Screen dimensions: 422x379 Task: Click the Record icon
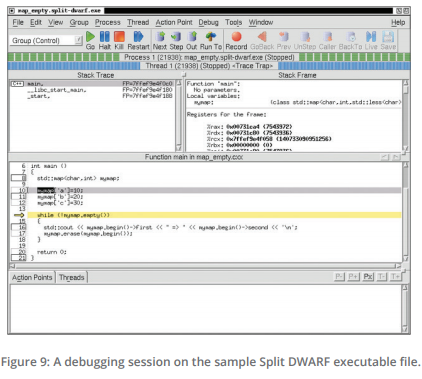pos(236,37)
